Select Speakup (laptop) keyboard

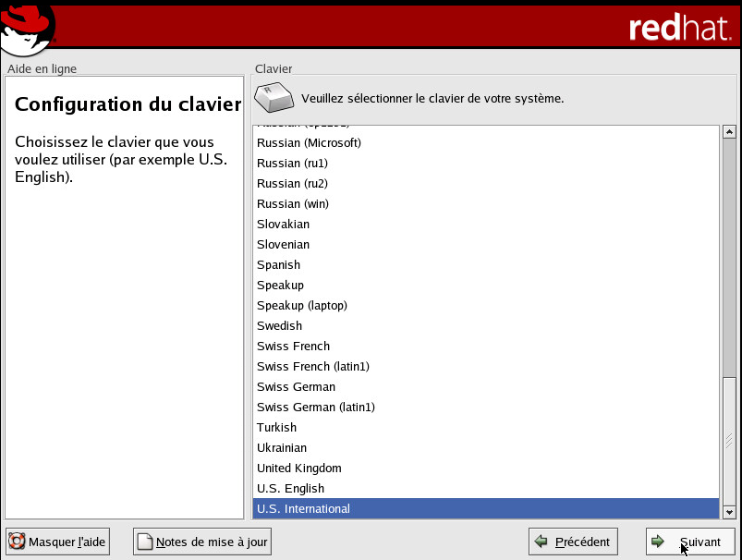coord(486,306)
